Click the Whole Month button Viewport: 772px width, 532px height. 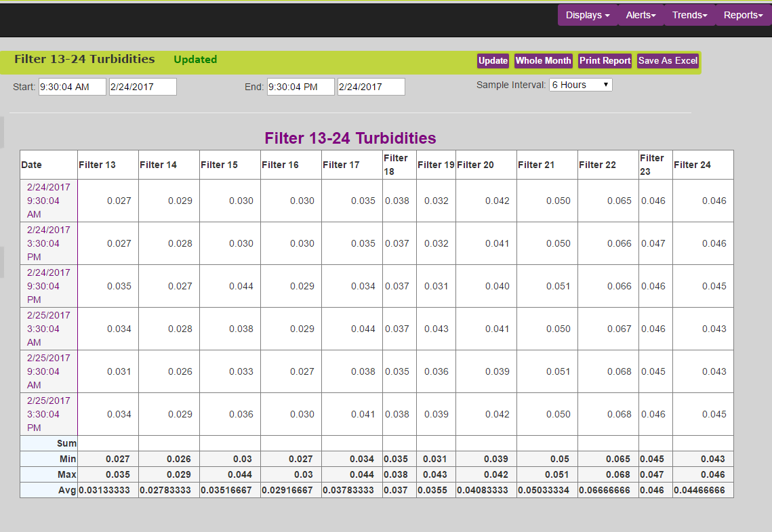(x=543, y=60)
